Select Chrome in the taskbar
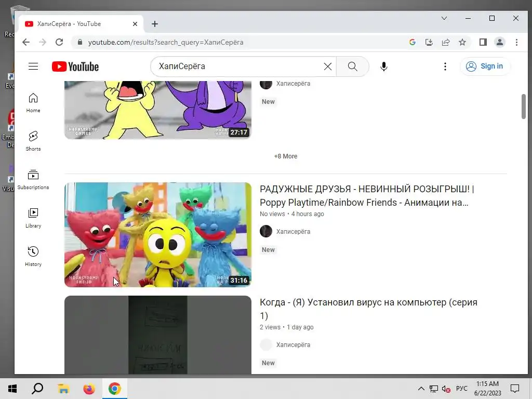This screenshot has width=532, height=399. [115, 389]
